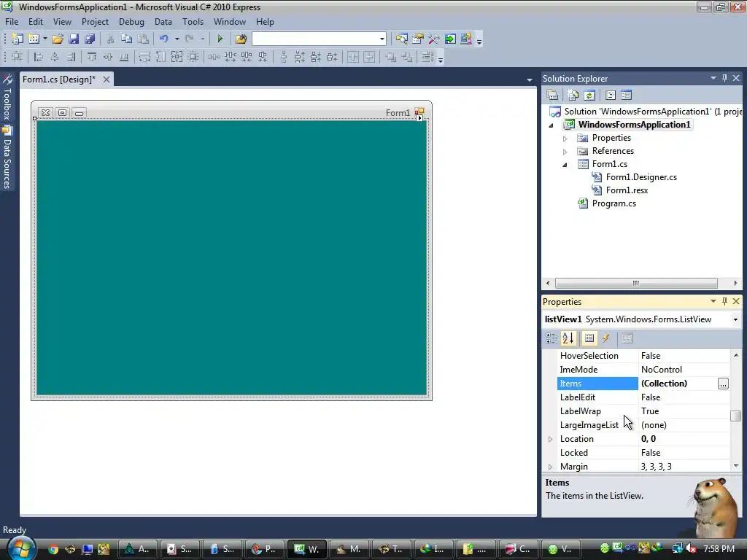Open the Data menu
This screenshot has height=560, width=747.
(163, 22)
